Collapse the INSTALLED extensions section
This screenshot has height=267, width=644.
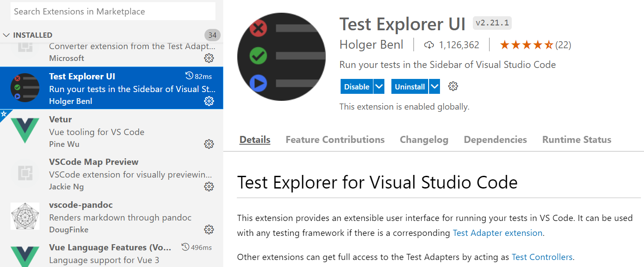click(6, 35)
